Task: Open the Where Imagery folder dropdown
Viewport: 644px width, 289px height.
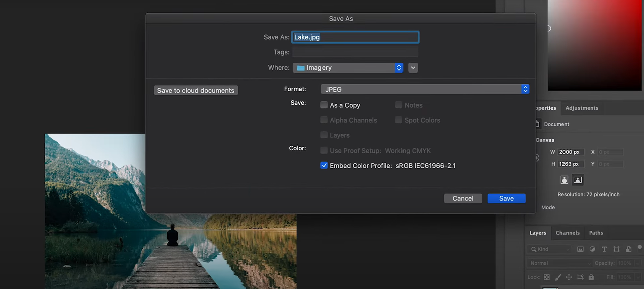Action: [x=348, y=67]
